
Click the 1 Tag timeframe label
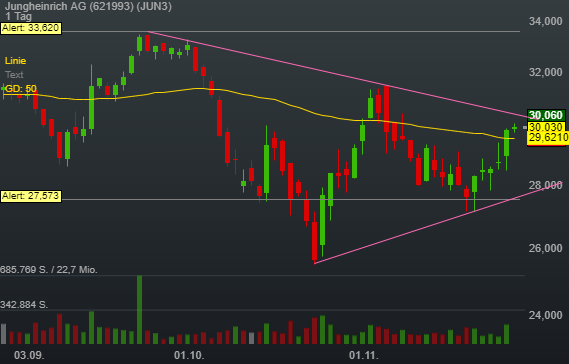[x=19, y=16]
